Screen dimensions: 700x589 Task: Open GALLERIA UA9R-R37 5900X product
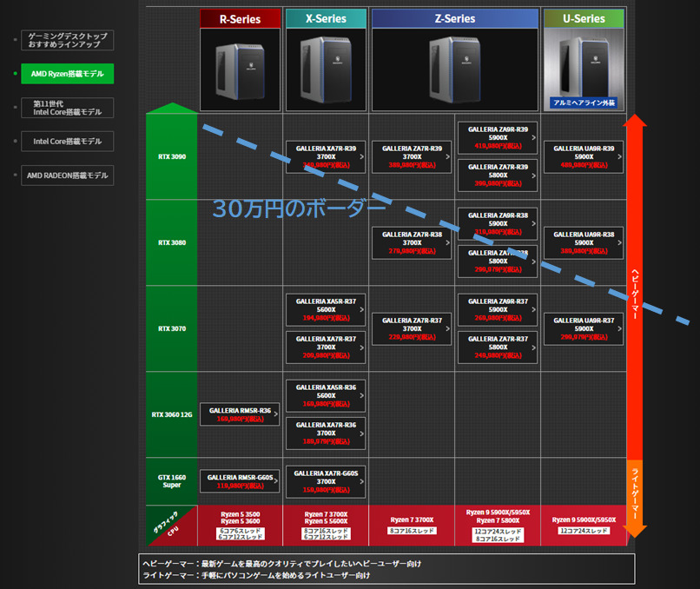pos(584,328)
